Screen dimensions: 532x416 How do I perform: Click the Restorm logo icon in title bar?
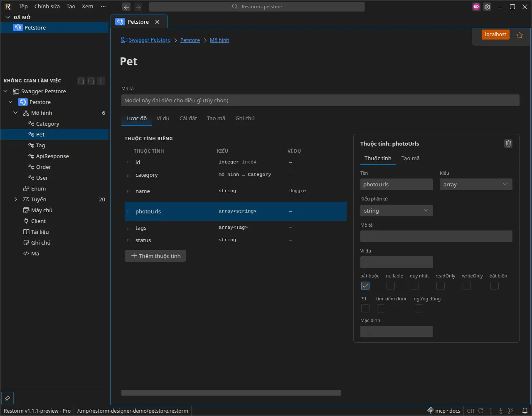(7, 7)
